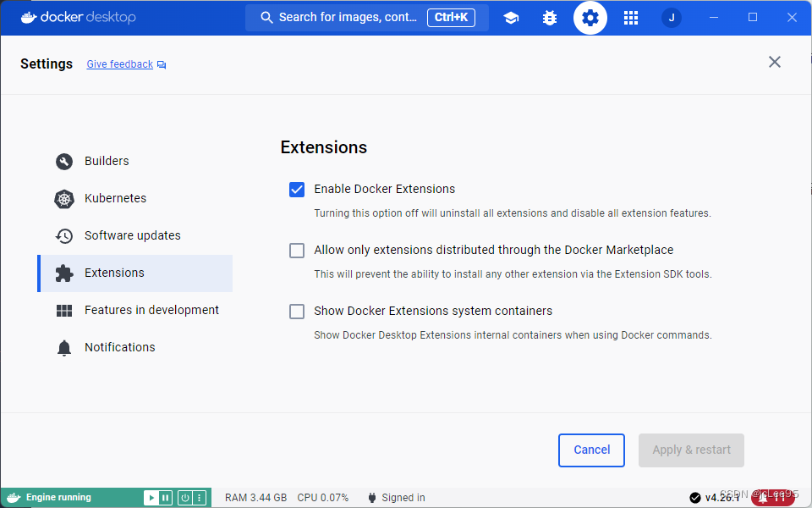The height and width of the screenshot is (508, 812).
Task: Click the Builders wrench icon
Action: pyautogui.click(x=64, y=161)
